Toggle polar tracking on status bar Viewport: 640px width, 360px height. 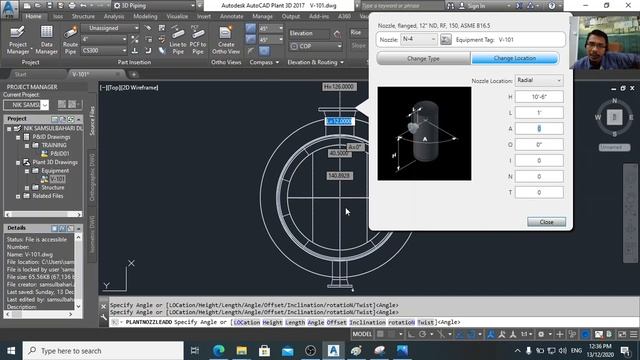point(422,334)
